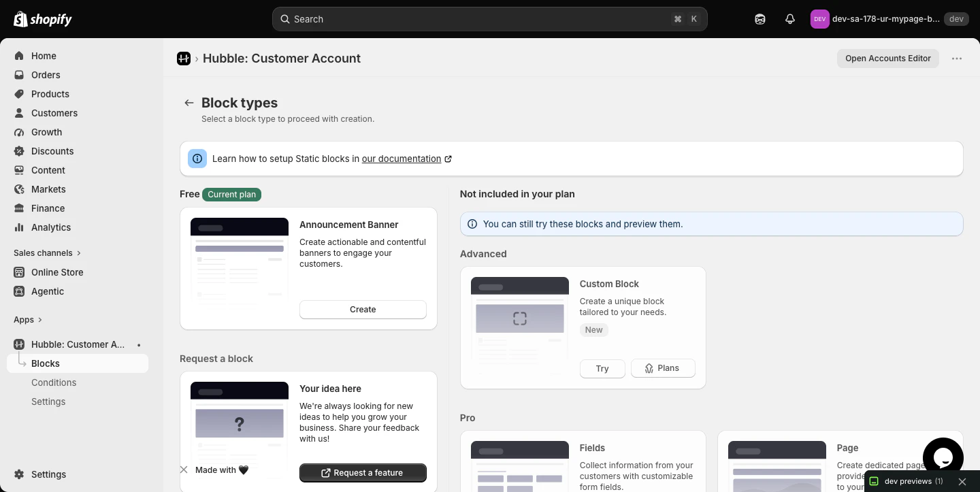Expand the Apps section
The height and width of the screenshot is (492, 980).
point(28,320)
